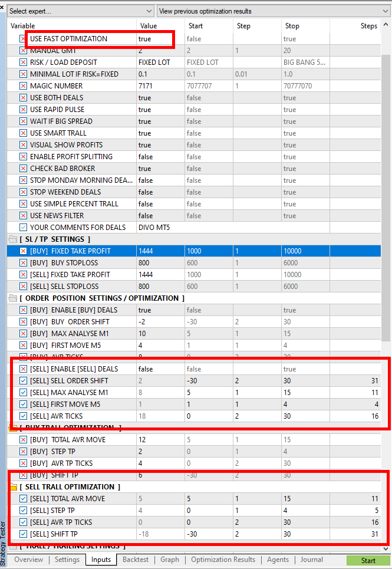Select the DIVO MT5 comment value
The height and width of the screenshot is (569, 392).
[x=233, y=227]
